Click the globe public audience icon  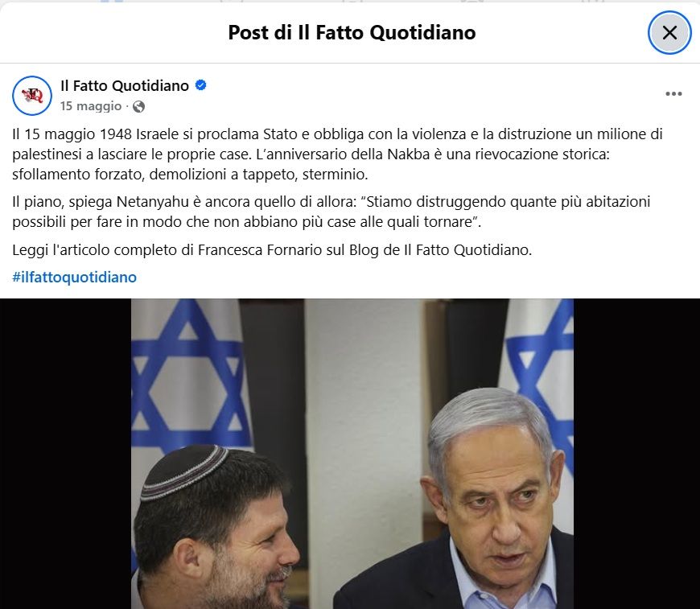point(139,107)
